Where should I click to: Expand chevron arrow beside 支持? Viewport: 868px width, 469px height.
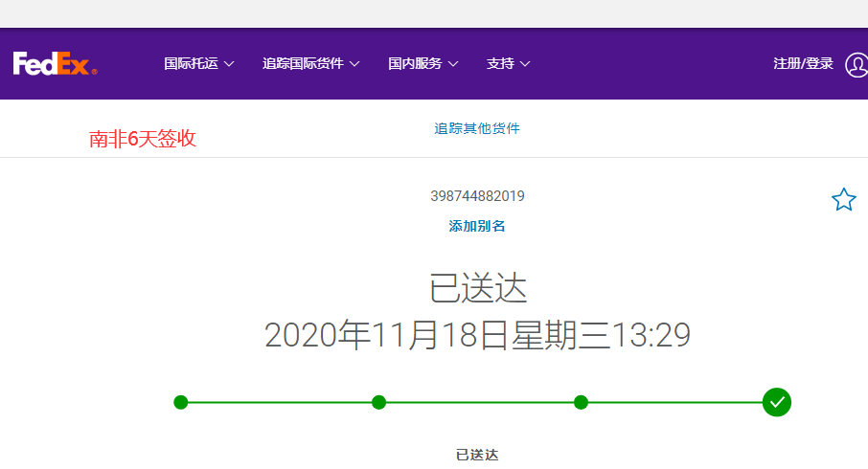click(x=525, y=64)
